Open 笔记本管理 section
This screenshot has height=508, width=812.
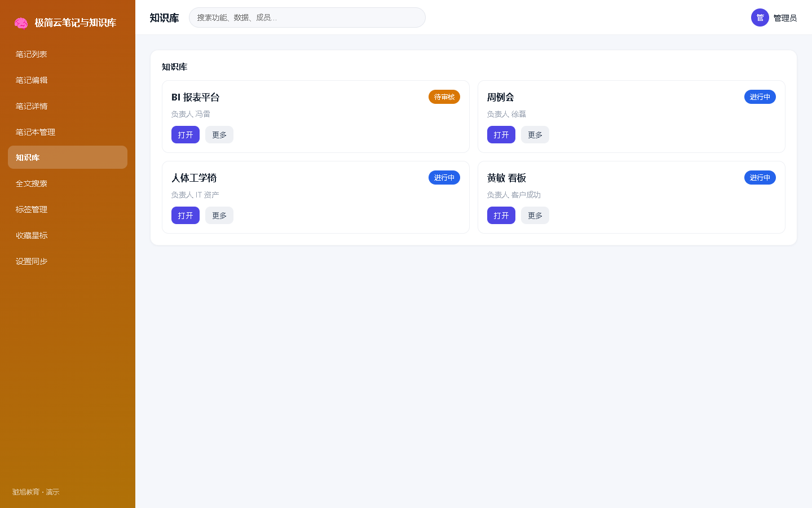68,132
